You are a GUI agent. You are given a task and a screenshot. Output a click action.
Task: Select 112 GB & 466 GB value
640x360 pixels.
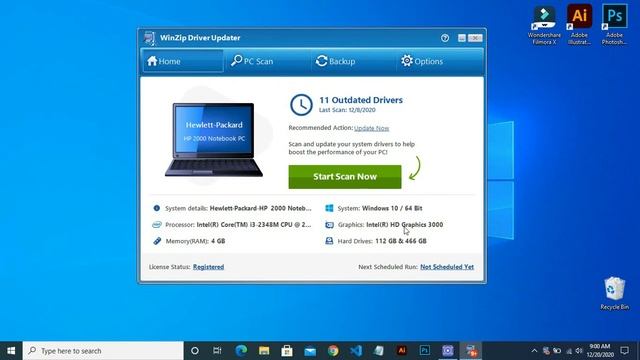[x=401, y=241]
